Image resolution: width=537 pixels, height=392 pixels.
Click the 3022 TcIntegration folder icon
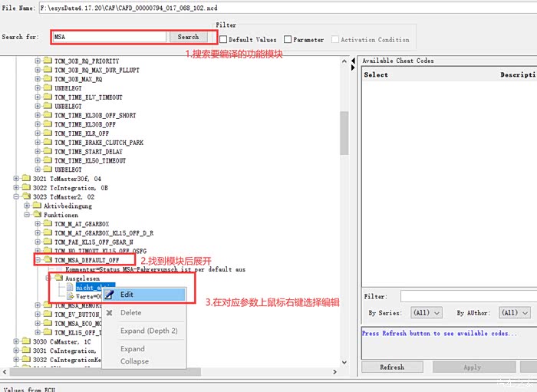click(x=26, y=188)
